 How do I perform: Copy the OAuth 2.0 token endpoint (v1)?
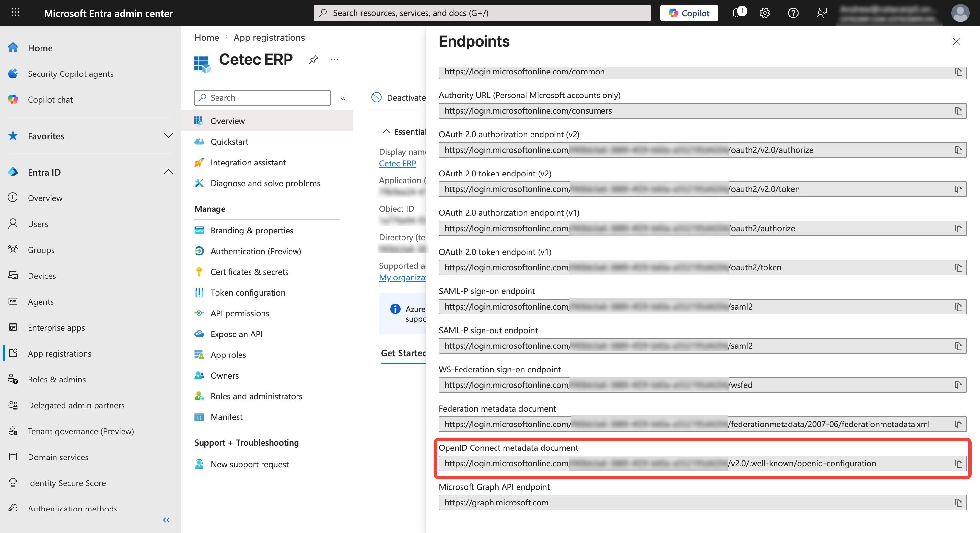click(958, 268)
